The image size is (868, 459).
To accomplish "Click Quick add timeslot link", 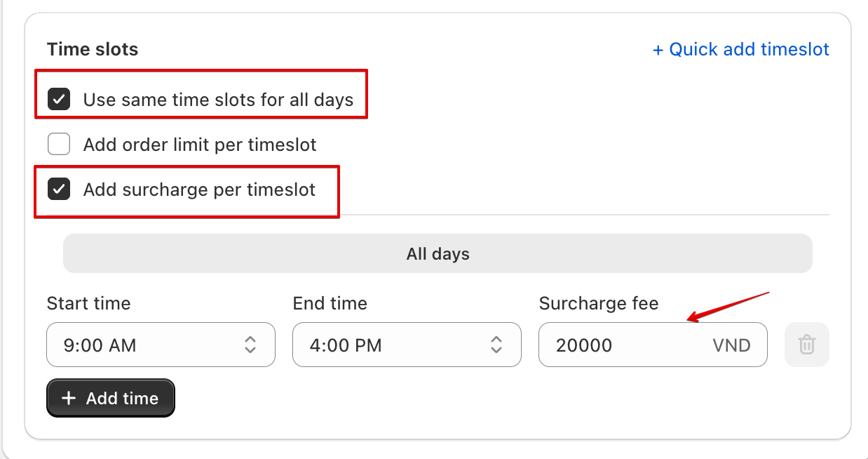I will [x=741, y=49].
